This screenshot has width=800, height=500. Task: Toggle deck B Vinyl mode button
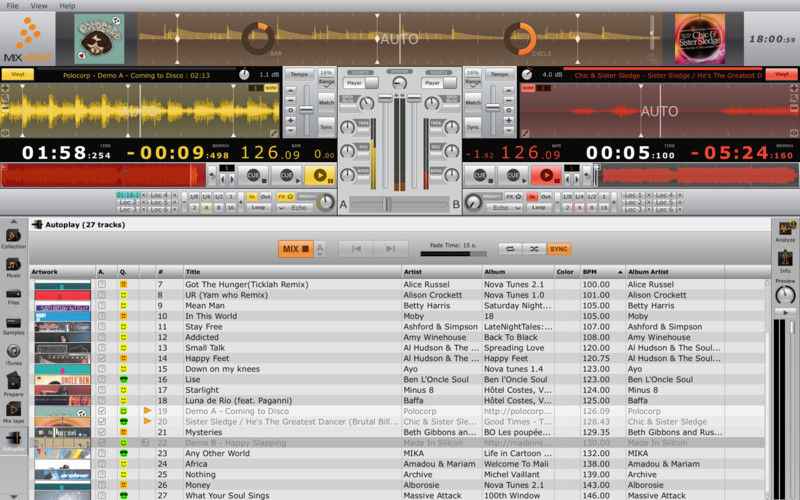782,74
